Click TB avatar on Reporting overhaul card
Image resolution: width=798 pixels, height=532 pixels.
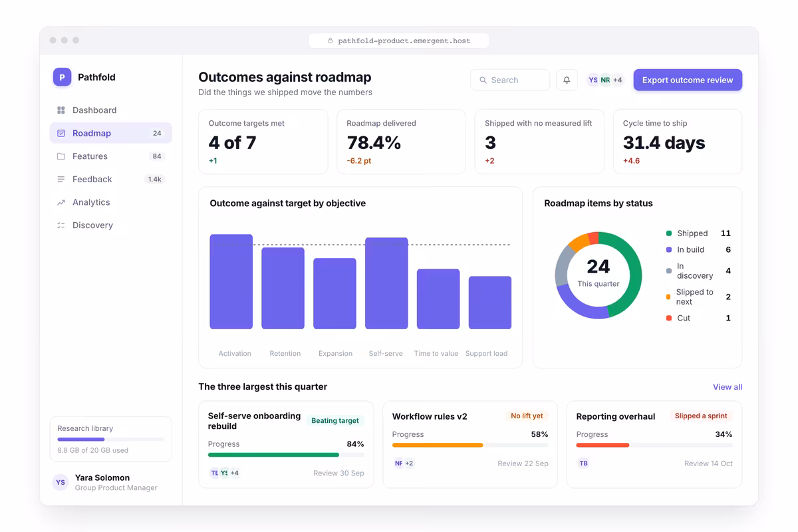pos(583,463)
